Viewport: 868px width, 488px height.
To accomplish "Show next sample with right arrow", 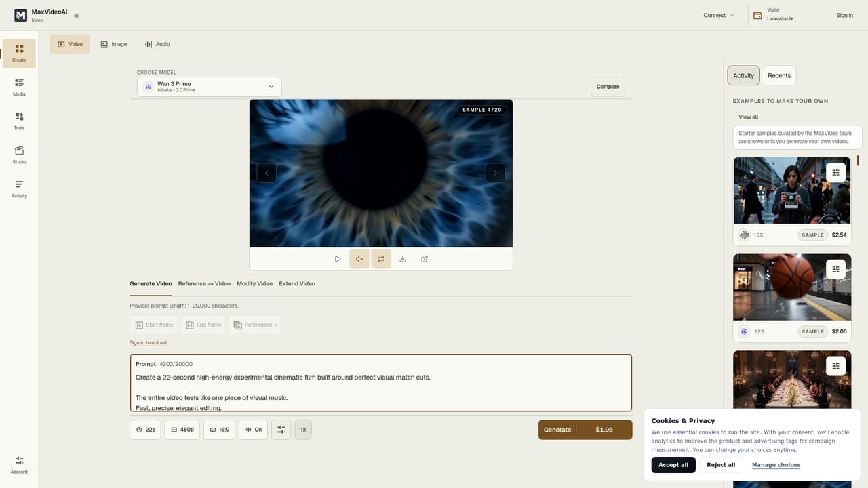I will point(495,173).
